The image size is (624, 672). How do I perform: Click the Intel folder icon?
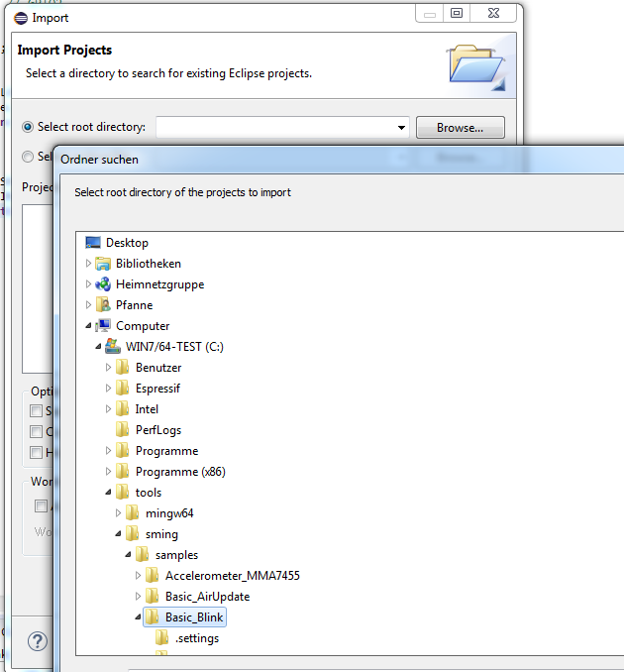(123, 409)
